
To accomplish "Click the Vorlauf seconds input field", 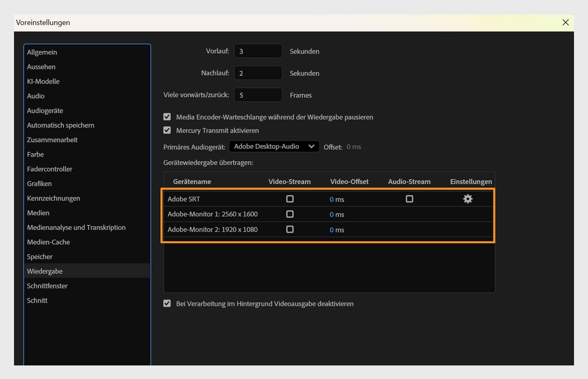I will [258, 51].
